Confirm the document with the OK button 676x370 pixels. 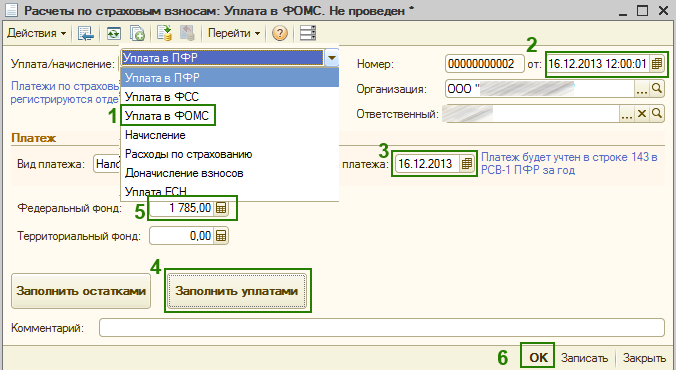coord(538,357)
